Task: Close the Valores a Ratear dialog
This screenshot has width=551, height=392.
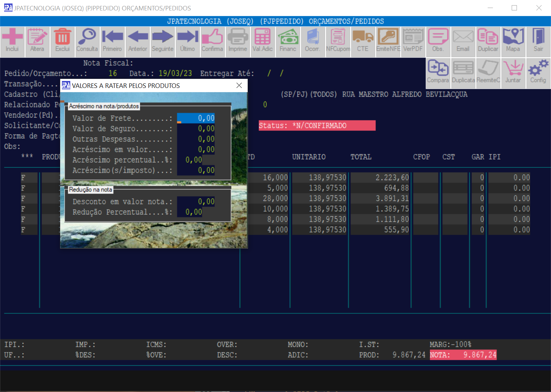Action: click(239, 85)
